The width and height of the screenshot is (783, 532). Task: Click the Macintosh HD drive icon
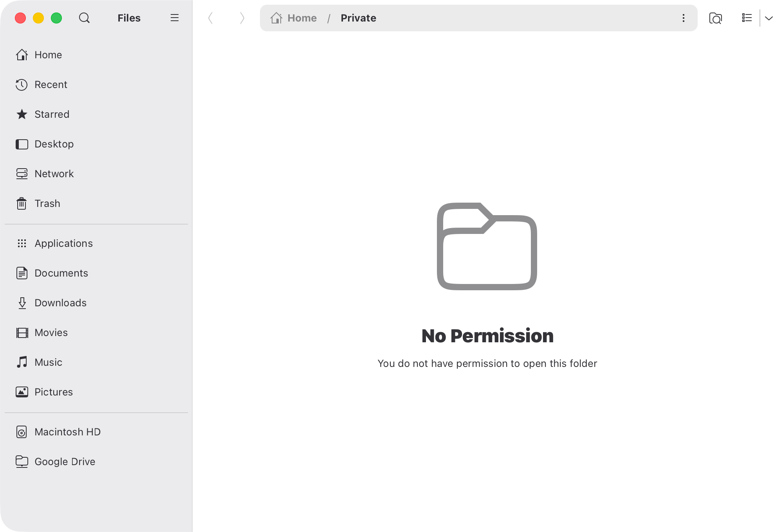[x=22, y=432]
